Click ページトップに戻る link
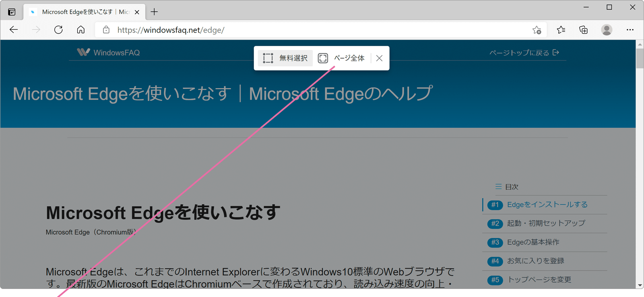This screenshot has height=297, width=644. click(524, 53)
